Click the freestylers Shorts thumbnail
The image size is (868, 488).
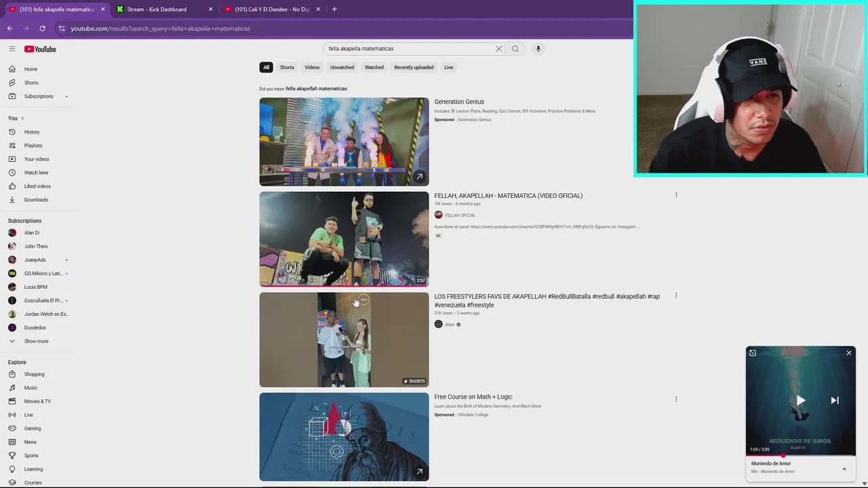coord(344,340)
